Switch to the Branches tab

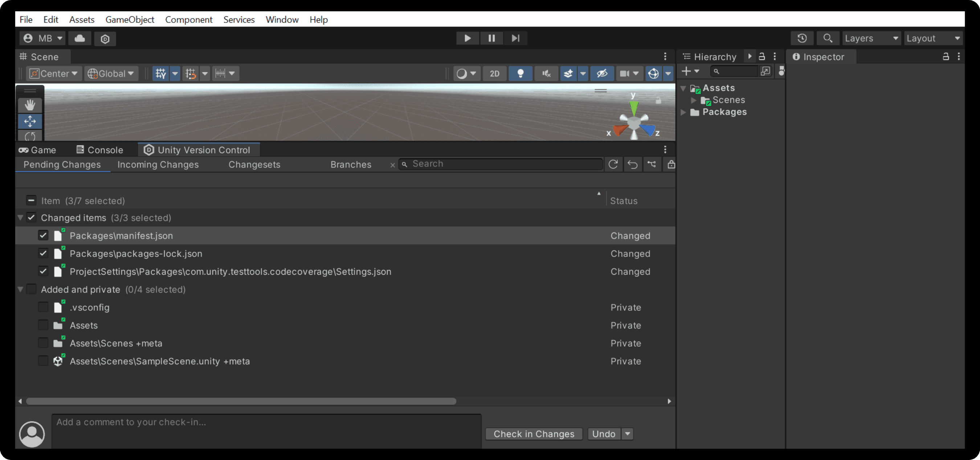(351, 164)
